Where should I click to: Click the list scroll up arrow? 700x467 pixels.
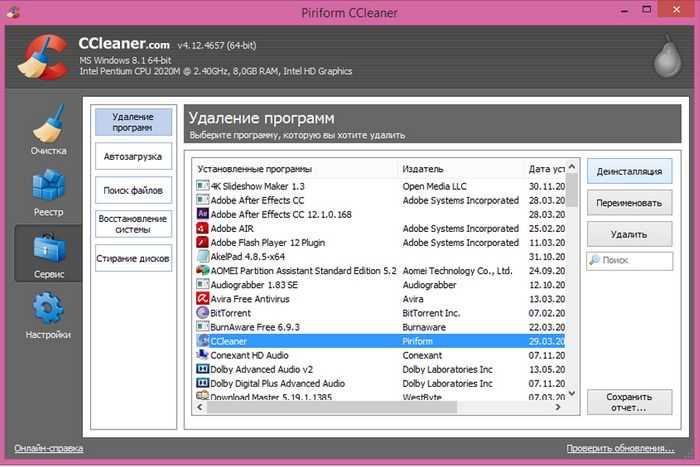(x=572, y=167)
